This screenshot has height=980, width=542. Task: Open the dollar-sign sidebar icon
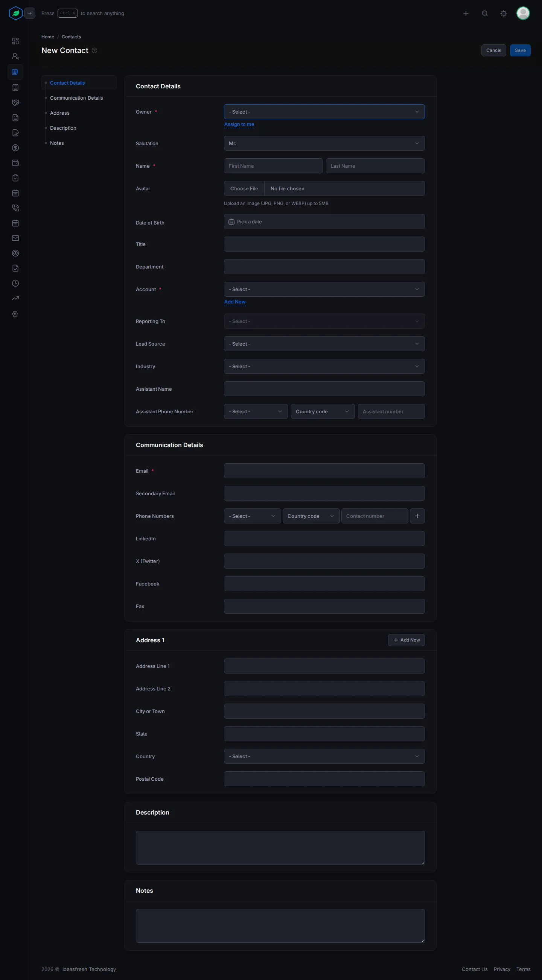coord(15,148)
